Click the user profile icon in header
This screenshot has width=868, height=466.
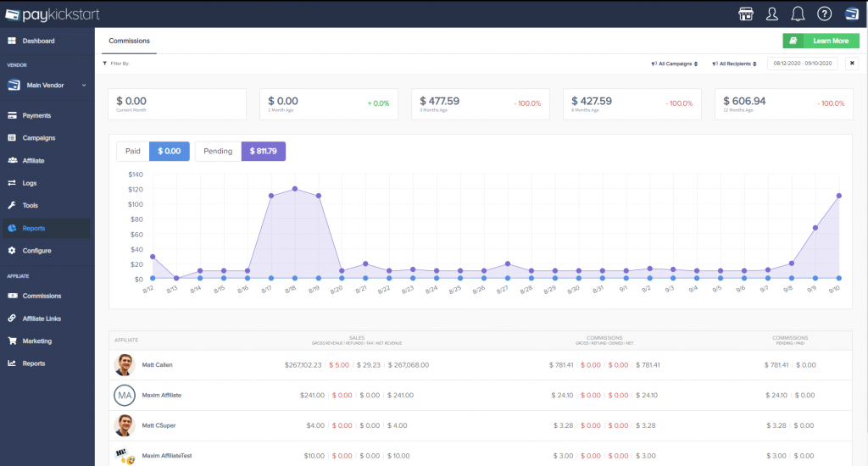click(771, 14)
